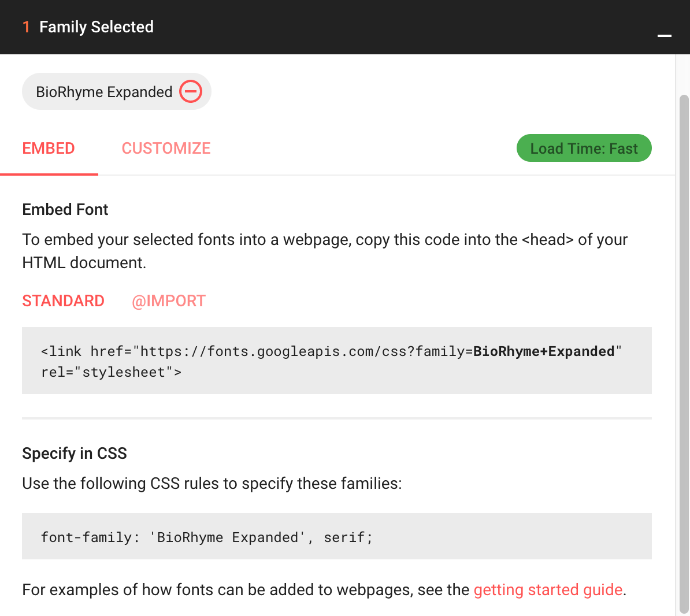
Task: Remove BioRhyme Expanded with the minus icon
Action: (191, 91)
